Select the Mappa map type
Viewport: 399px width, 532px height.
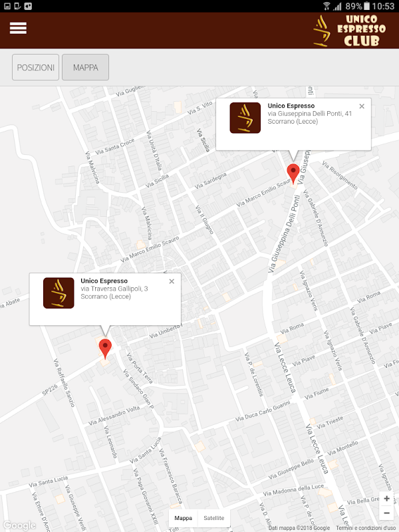tap(184, 518)
